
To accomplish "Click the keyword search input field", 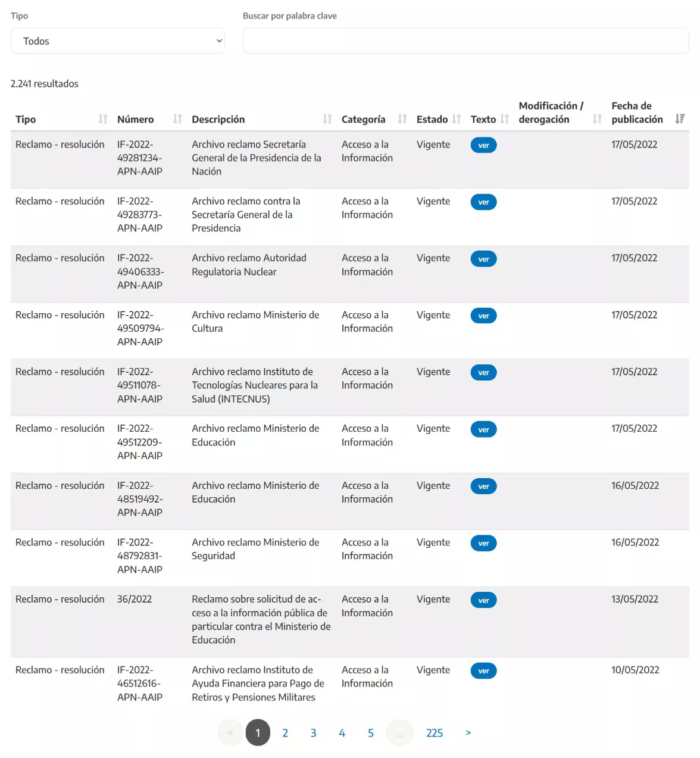I will (465, 41).
